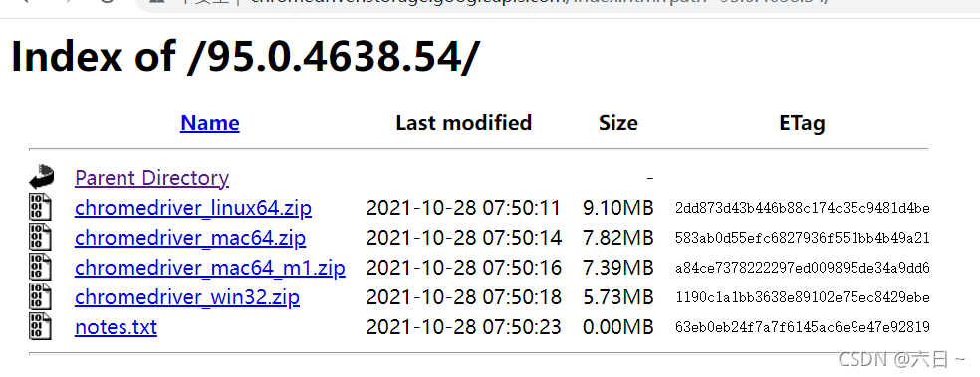
Task: Download chromedriver_linux64.zip
Action: [193, 208]
